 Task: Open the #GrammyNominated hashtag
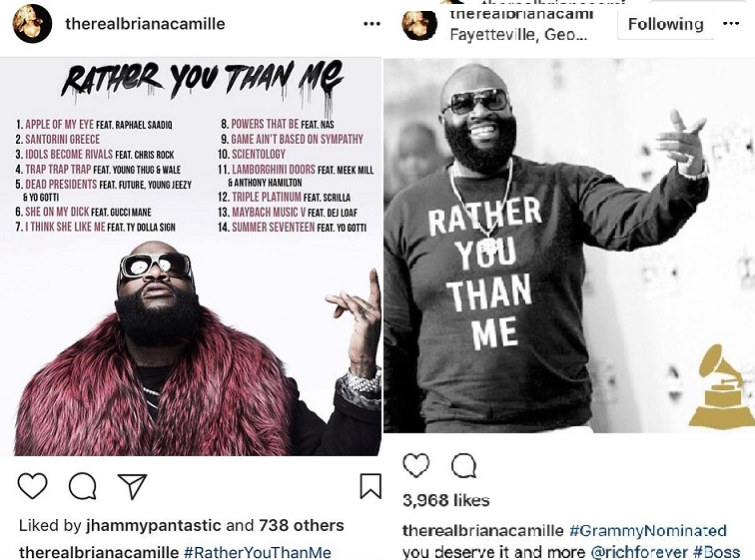click(x=647, y=531)
